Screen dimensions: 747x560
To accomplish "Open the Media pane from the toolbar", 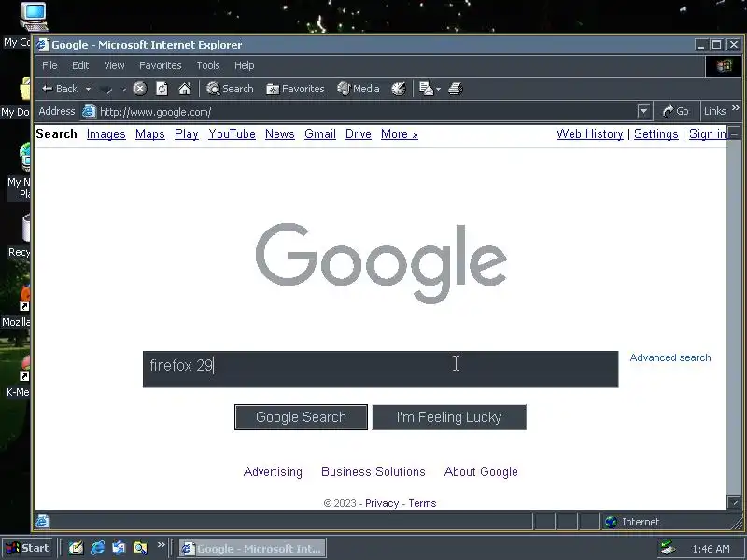I will coord(359,89).
